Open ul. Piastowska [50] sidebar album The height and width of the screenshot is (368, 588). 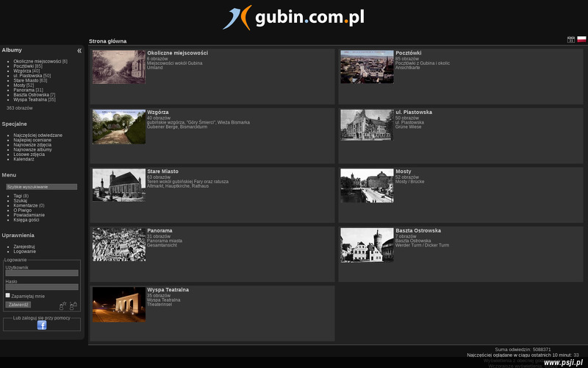28,76
